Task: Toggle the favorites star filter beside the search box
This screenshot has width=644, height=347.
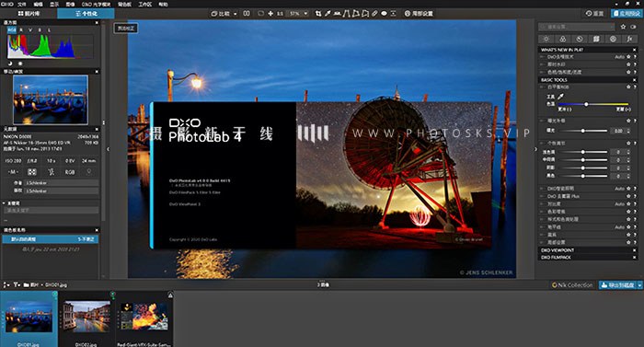Action: pos(623,27)
